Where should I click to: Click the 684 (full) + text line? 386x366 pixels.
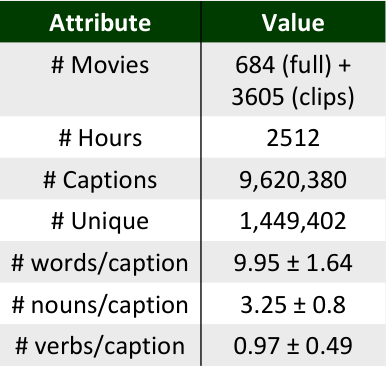pyautogui.click(x=293, y=65)
